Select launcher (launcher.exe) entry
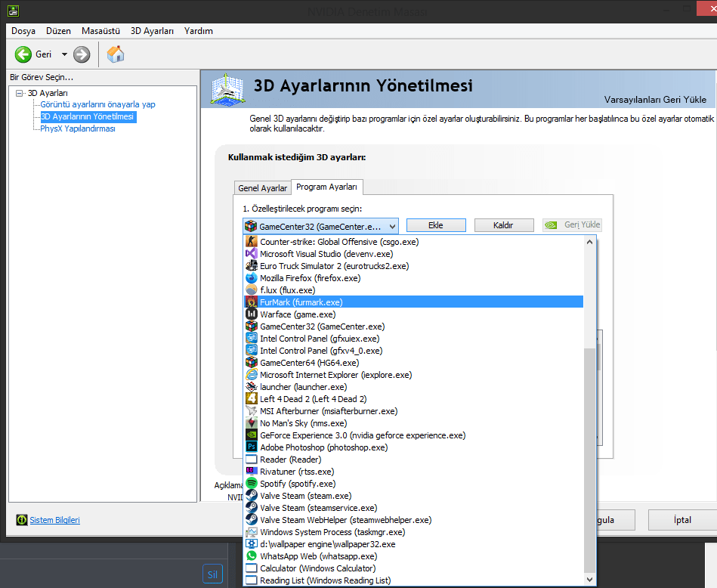 point(414,387)
